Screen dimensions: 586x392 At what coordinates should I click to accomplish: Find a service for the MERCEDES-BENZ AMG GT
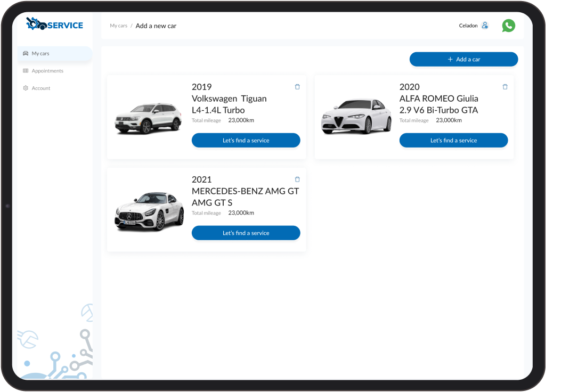pos(246,233)
